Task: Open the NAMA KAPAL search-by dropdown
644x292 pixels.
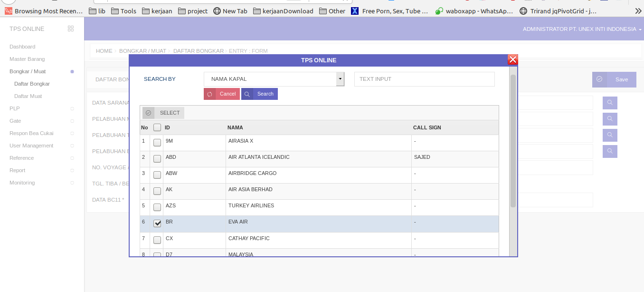Action: [x=274, y=79]
